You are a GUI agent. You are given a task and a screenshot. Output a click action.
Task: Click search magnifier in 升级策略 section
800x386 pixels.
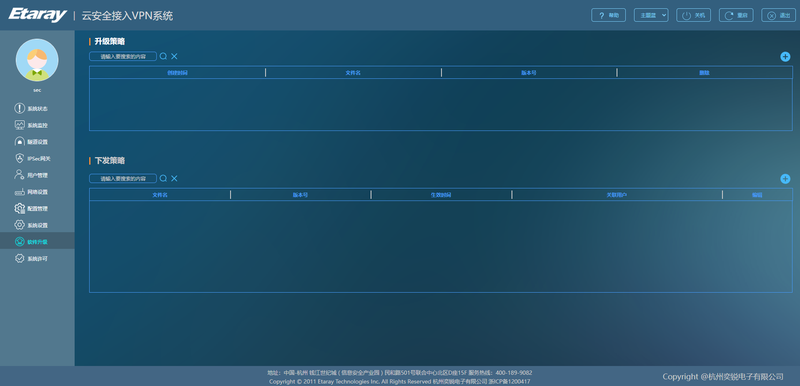click(x=163, y=56)
